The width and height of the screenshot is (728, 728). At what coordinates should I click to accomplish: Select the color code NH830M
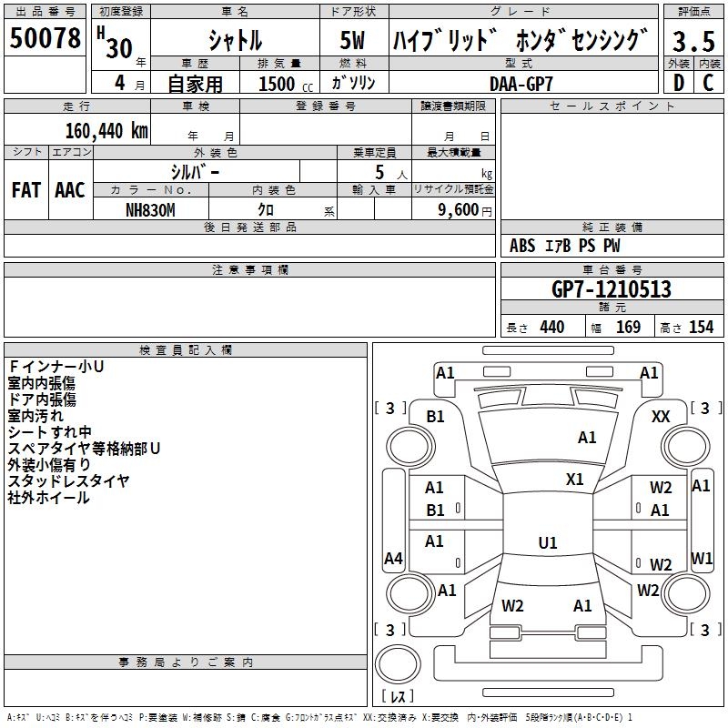click(151, 209)
